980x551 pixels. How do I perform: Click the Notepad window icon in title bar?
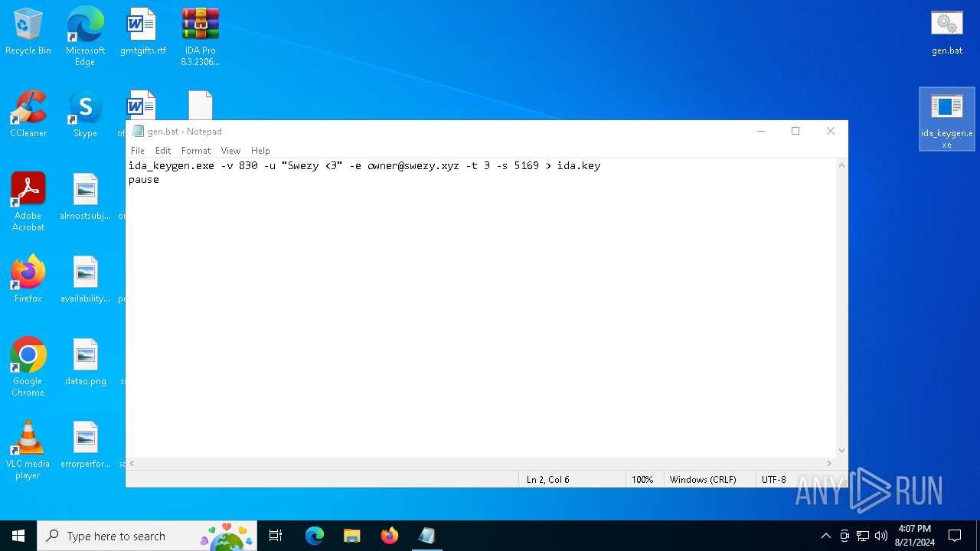click(138, 132)
